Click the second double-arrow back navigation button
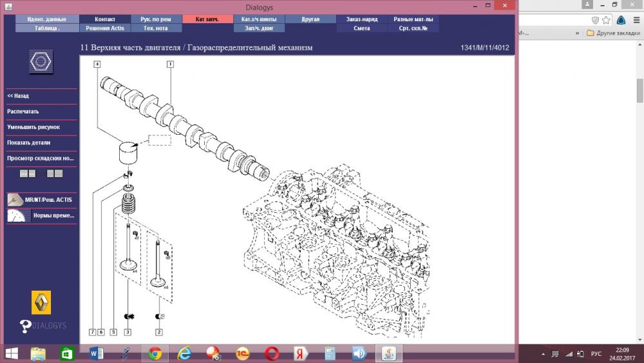The image size is (644, 363). tap(32, 173)
